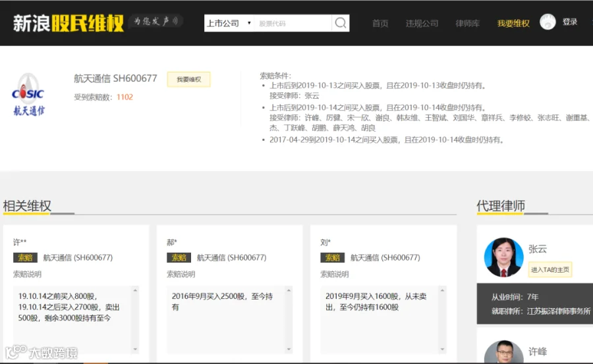Click the 索赔 tag in 郝* card
Viewport: 593px width, 364px height.
179,257
